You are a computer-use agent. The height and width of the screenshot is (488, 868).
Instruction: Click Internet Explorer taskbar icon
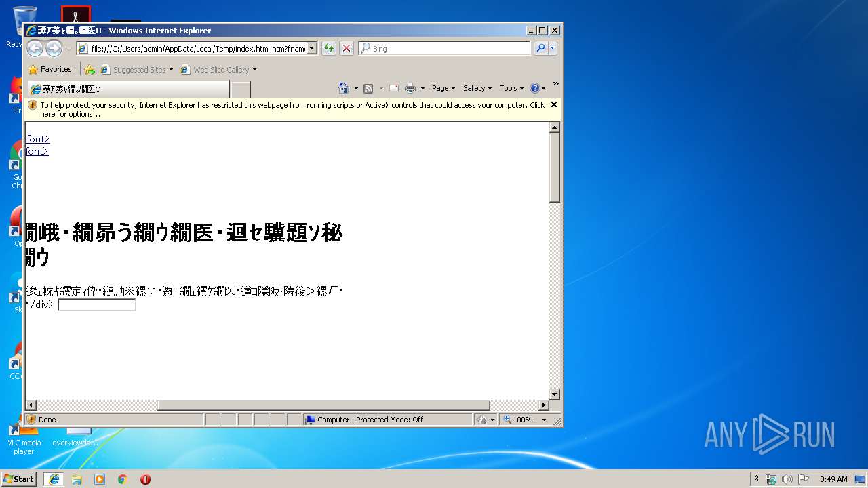(54, 479)
